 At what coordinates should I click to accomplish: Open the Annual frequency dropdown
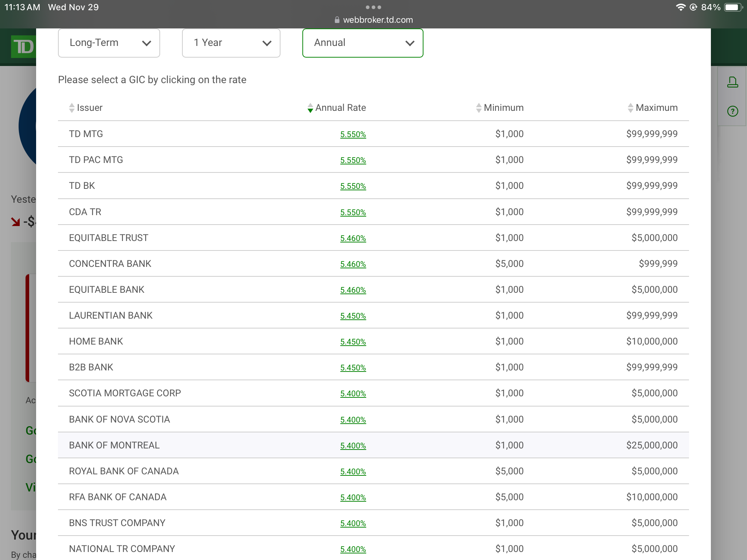363,43
